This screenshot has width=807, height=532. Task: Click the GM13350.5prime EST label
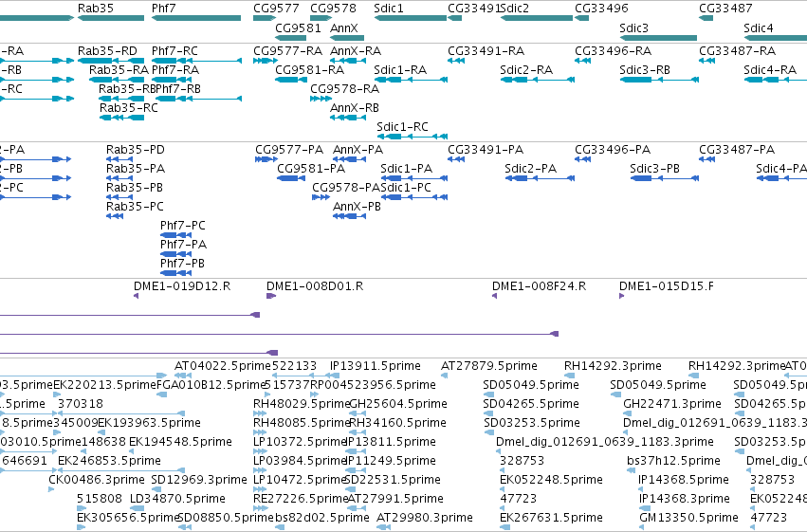click(x=689, y=518)
